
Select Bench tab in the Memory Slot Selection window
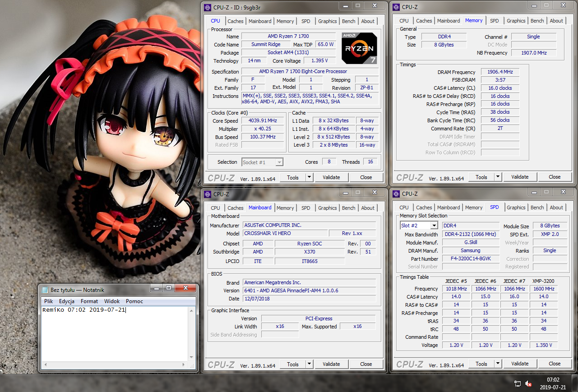[x=537, y=208]
